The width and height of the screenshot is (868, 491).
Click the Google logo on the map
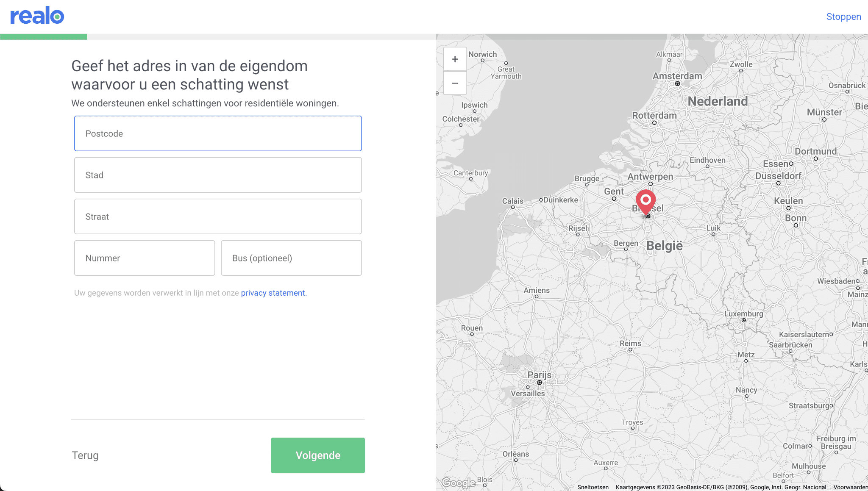tap(458, 483)
